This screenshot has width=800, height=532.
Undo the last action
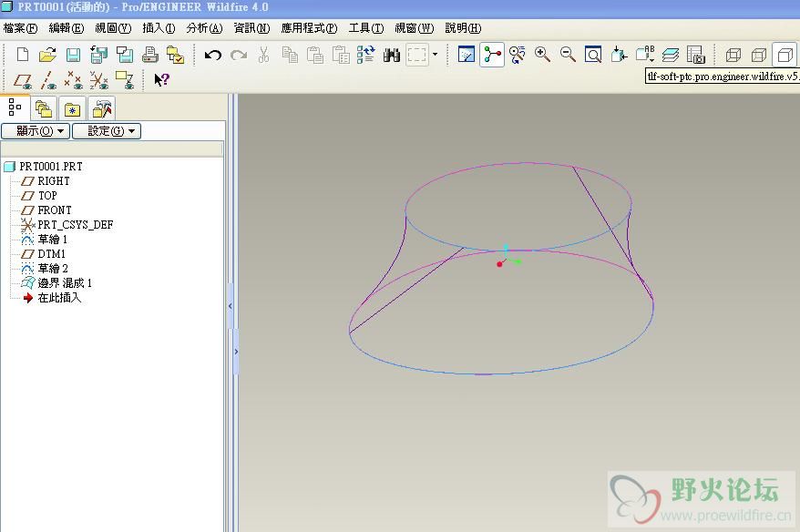click(x=212, y=54)
